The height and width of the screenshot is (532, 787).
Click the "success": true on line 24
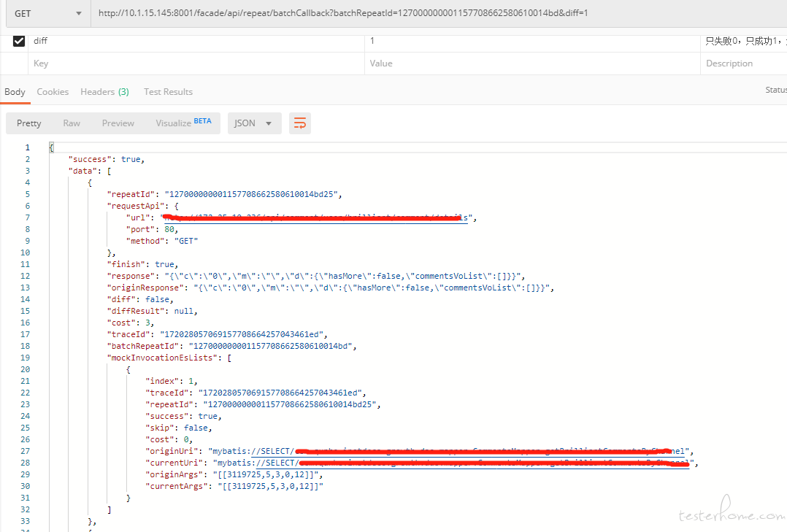[183, 416]
